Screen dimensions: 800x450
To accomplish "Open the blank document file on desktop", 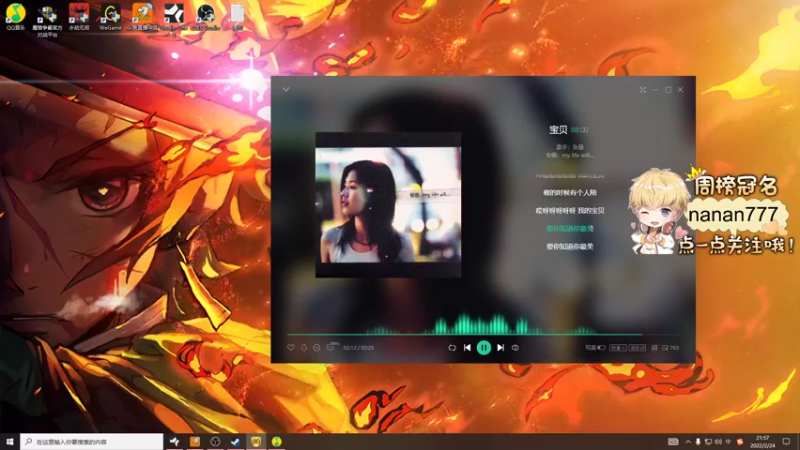I will coord(237,17).
